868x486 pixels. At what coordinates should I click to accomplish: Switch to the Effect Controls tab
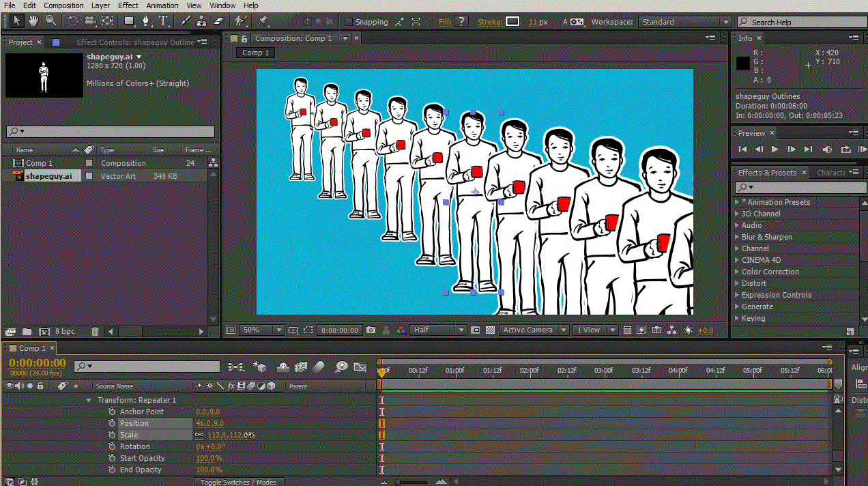[x=135, y=42]
